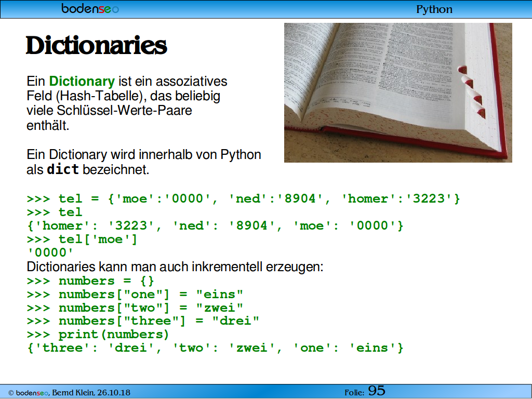This screenshot has width=532, height=399.
Task: Click the Python label in header
Action: [x=434, y=9]
